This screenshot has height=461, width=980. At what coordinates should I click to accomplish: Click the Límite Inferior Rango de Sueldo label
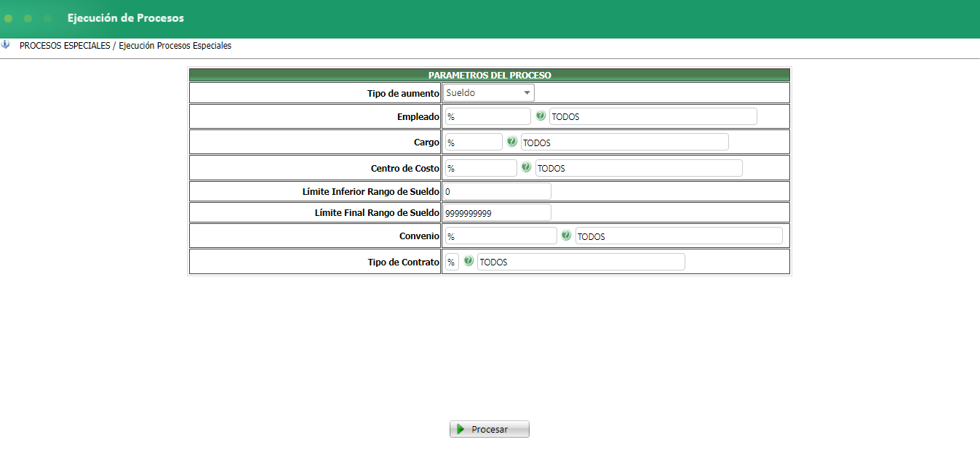tap(371, 192)
